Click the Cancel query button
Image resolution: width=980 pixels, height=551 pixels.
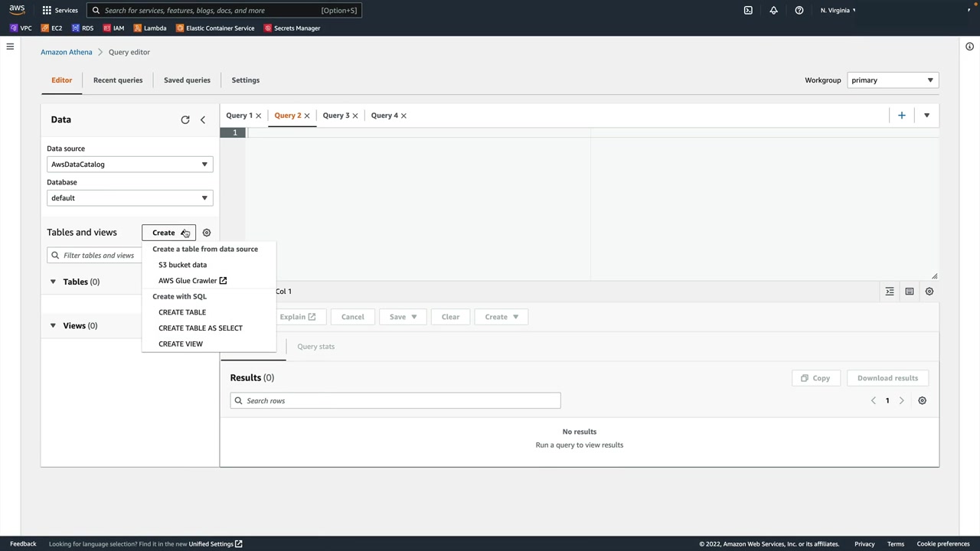(x=353, y=317)
